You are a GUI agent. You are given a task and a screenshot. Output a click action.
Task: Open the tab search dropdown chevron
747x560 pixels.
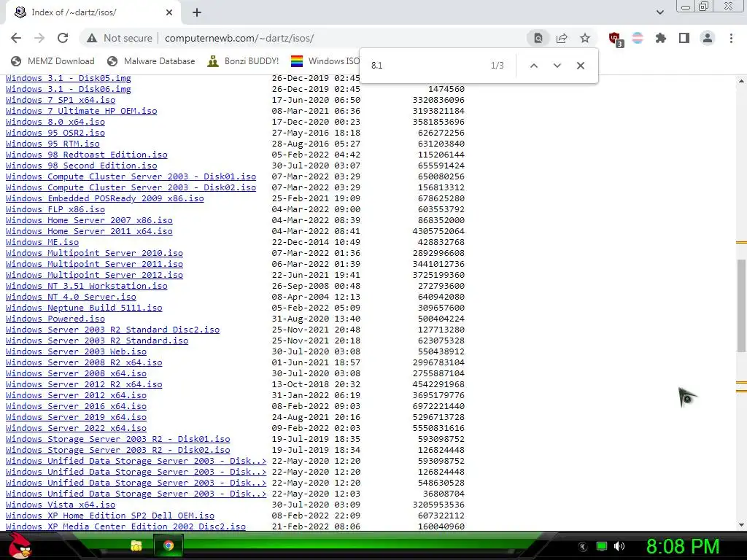[x=659, y=12]
